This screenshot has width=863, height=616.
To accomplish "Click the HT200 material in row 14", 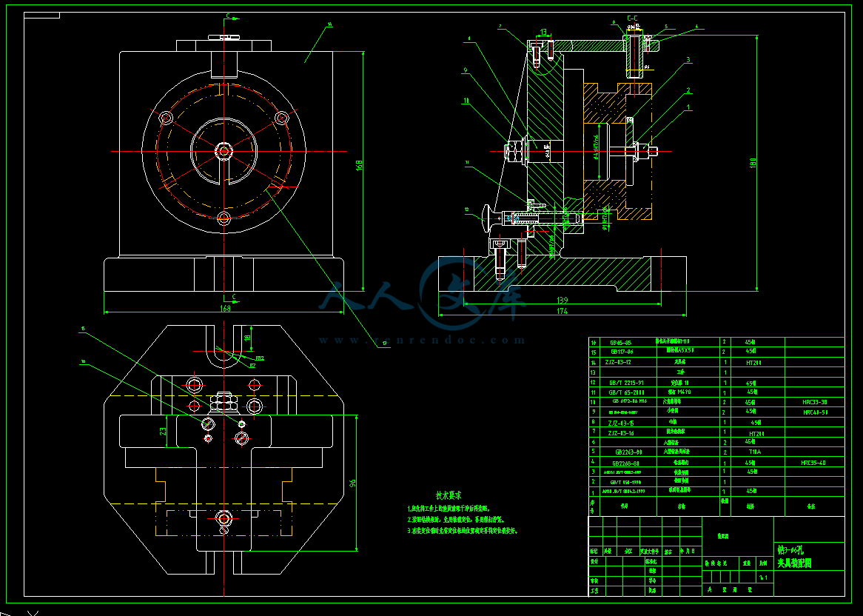I will tap(754, 363).
